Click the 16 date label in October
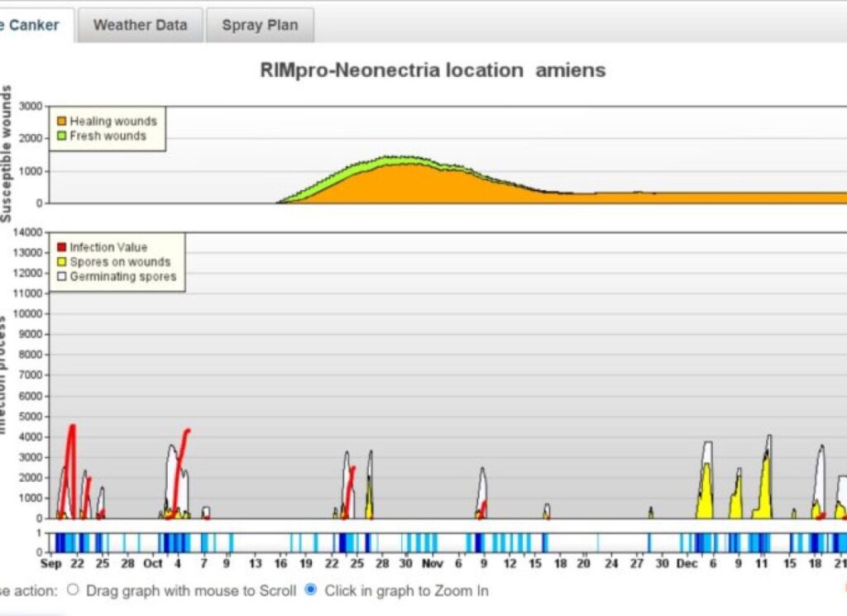 tap(280, 564)
